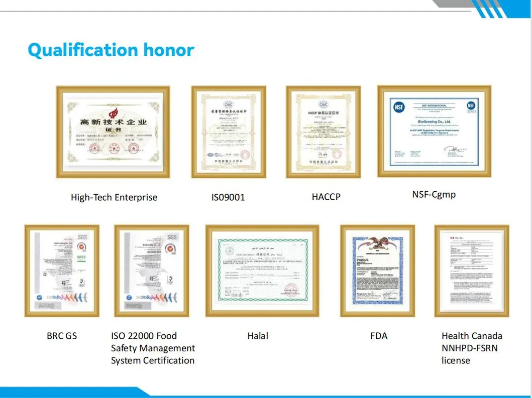Click the Qualification honor heading
This screenshot has height=398, width=532.
pyautogui.click(x=112, y=50)
